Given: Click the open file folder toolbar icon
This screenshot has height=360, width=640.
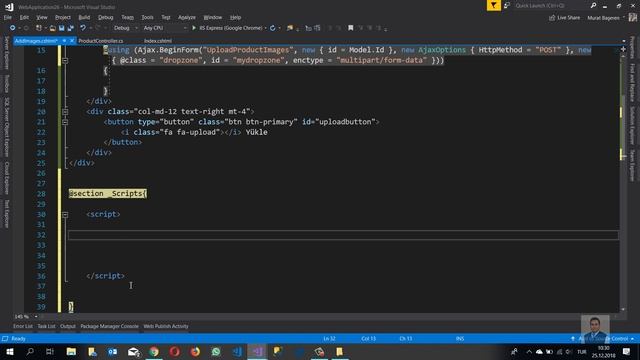Looking at the screenshot, I should 53,28.
